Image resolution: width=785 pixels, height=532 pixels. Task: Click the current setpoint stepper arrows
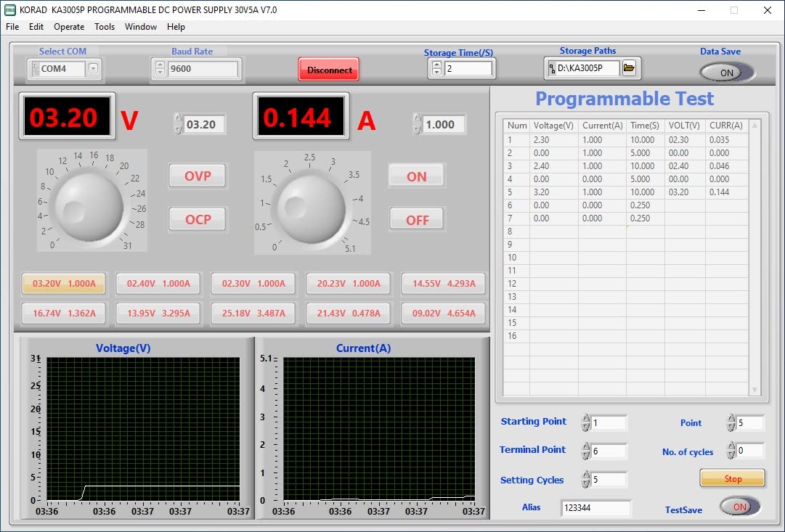[418, 124]
